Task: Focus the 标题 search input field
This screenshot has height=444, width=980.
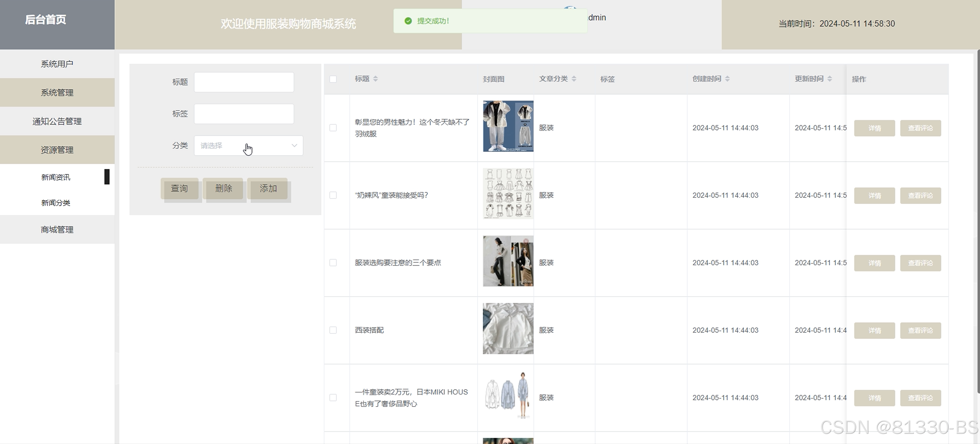Action: tap(244, 82)
